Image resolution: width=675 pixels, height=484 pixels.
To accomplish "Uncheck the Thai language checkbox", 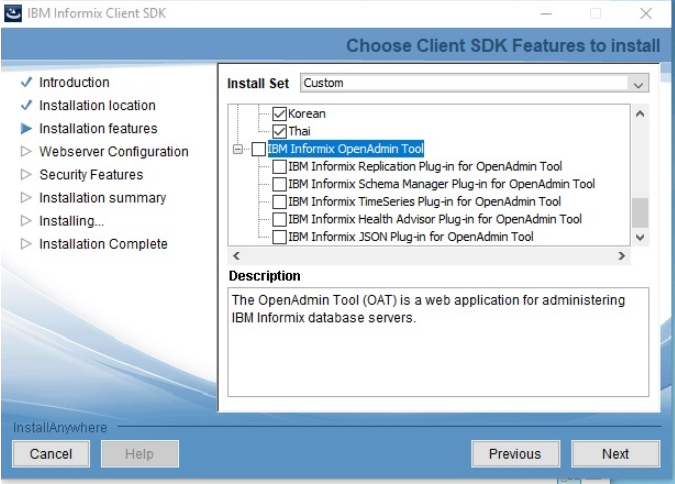I will pos(280,131).
